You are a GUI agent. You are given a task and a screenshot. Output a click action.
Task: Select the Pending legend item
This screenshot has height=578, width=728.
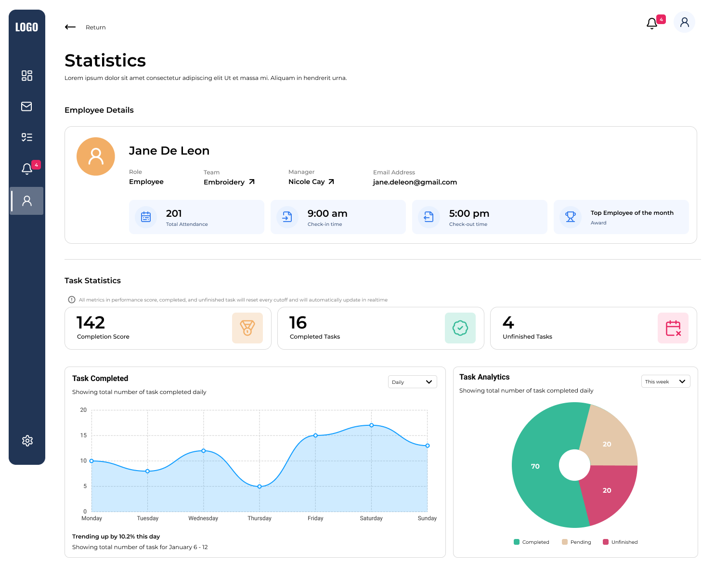point(576,542)
